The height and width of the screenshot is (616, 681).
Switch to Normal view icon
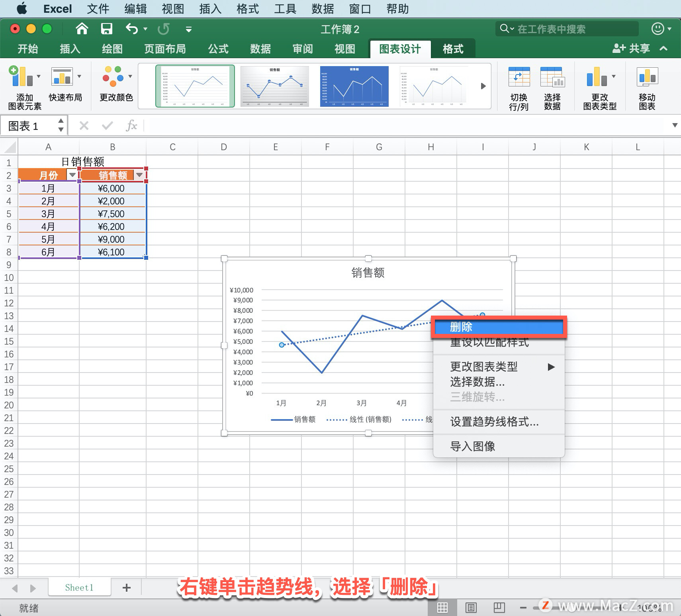click(x=442, y=607)
